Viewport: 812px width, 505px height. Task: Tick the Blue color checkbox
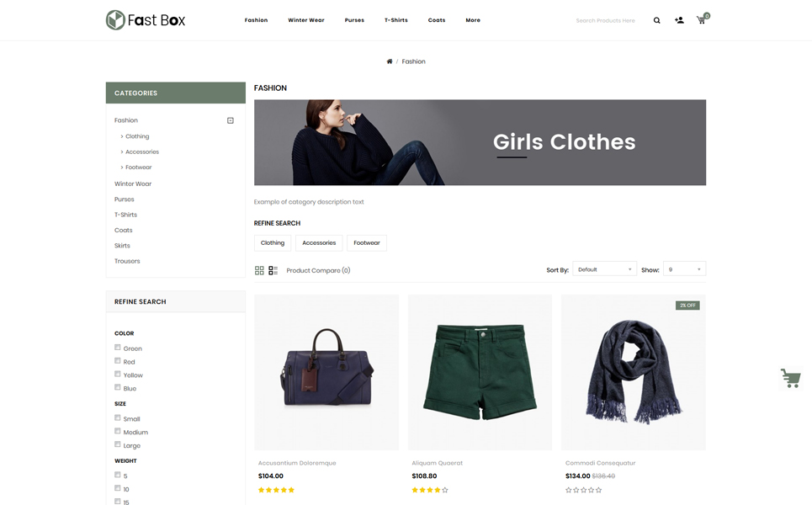[118, 387]
